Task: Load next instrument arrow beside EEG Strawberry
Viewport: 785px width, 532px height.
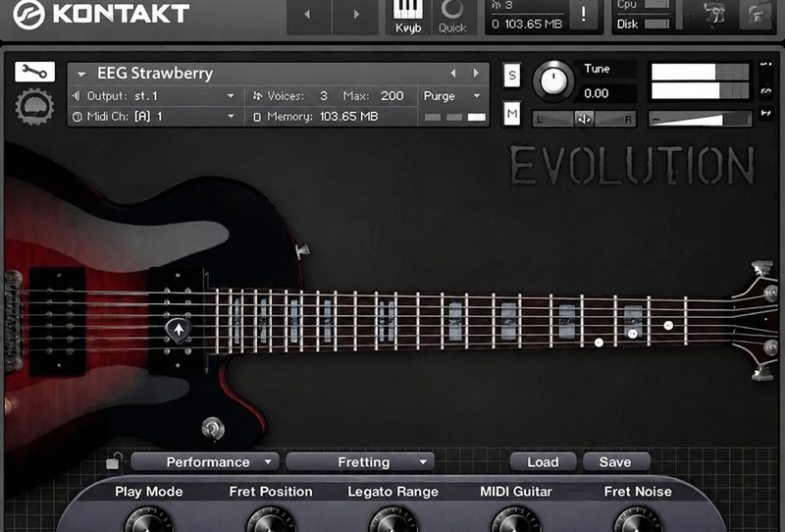Action: click(x=476, y=74)
